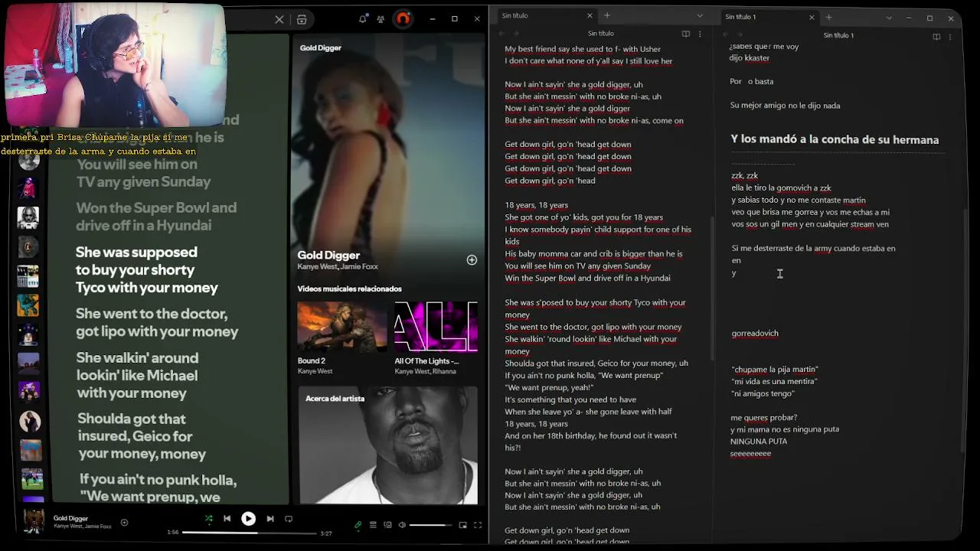Open the Kanye West artist link under Bound 2
Screen dimensions: 980x551
[x=315, y=371]
